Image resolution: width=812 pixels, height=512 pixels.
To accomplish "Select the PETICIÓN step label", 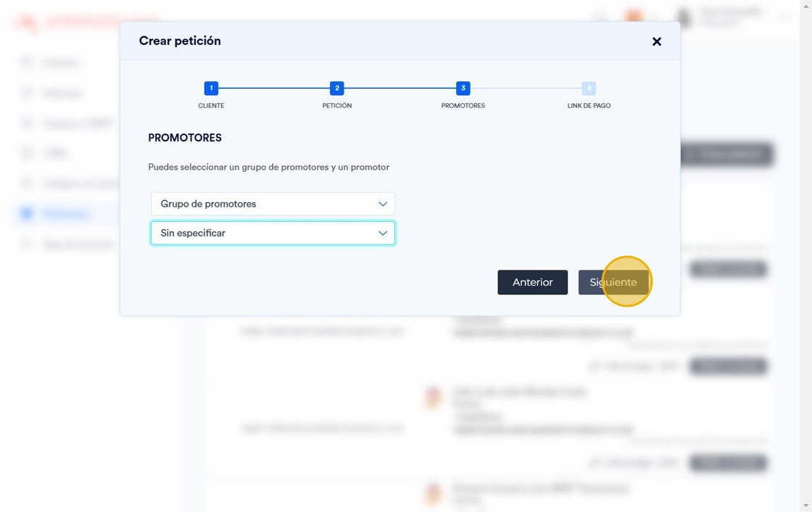I will point(336,106).
